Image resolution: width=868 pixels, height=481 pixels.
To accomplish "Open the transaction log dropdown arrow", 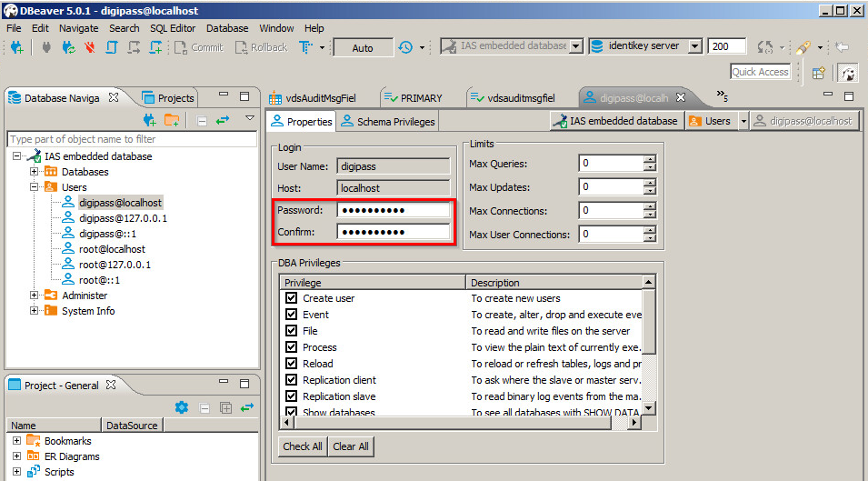I will point(422,48).
